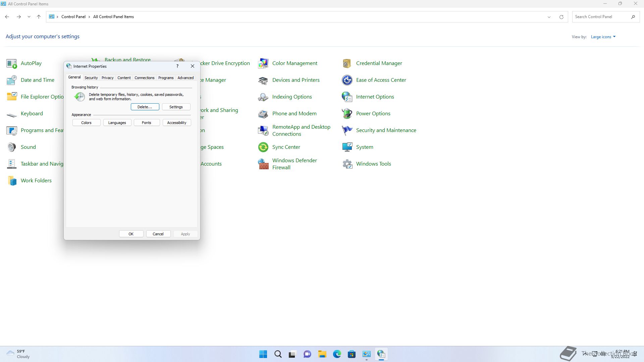Open the Power Options icon
This screenshot has height=362, width=644.
(x=347, y=114)
